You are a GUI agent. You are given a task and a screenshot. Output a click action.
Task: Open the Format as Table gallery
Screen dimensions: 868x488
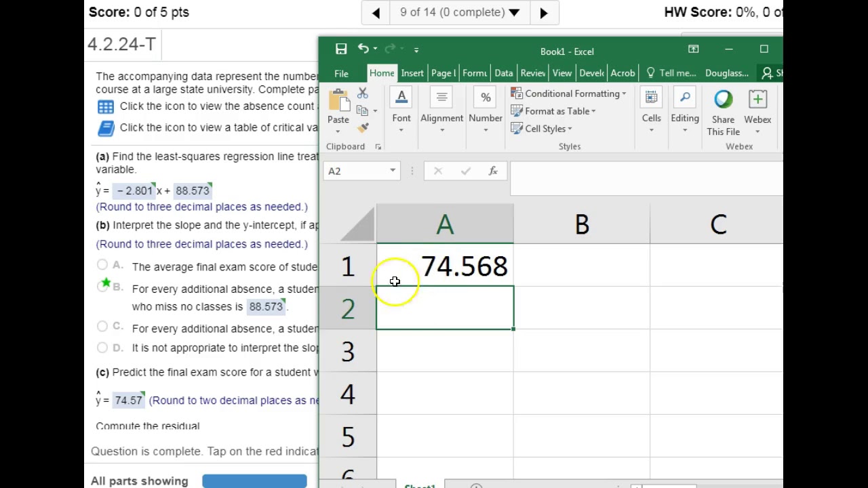553,111
